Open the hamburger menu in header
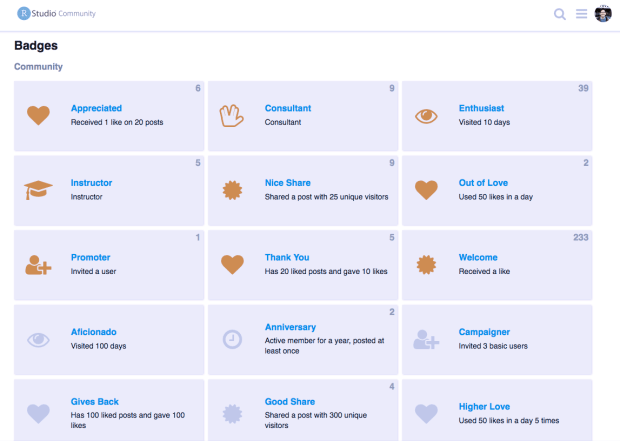The image size is (620, 441). [582, 14]
